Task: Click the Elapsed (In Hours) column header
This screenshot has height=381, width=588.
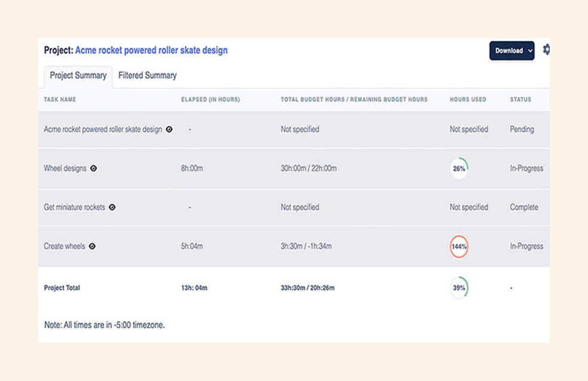Action: coord(211,99)
